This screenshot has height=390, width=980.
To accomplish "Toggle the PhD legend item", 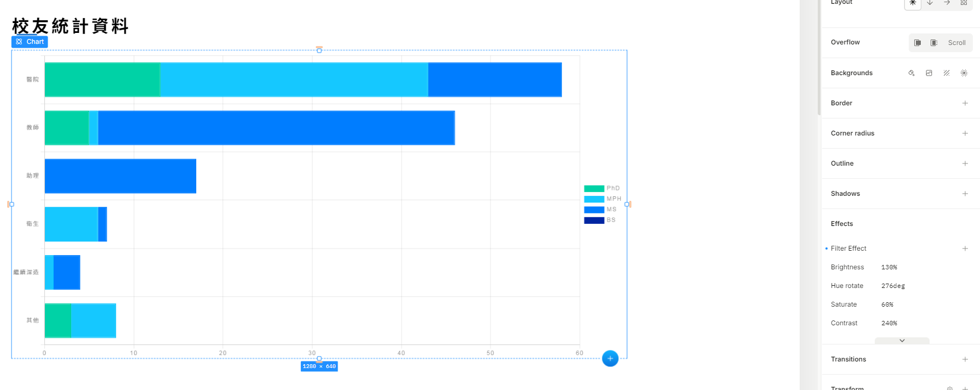I will (602, 188).
